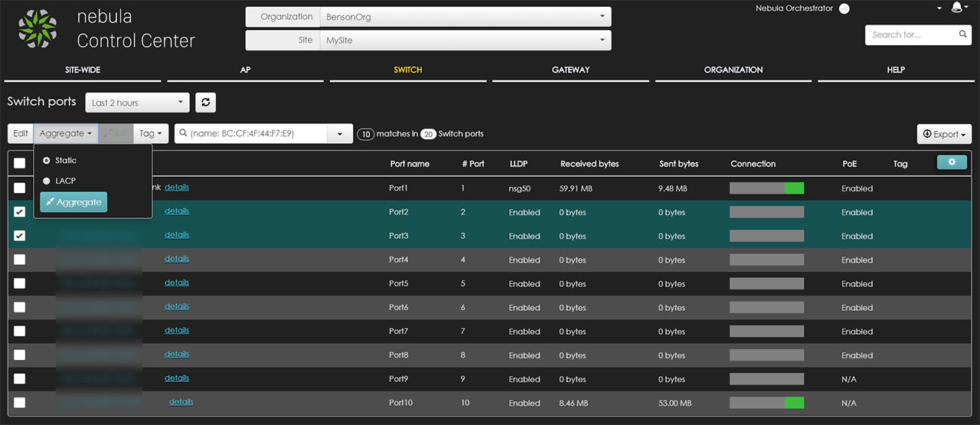Uncheck the Port3 row checkbox

(x=20, y=236)
